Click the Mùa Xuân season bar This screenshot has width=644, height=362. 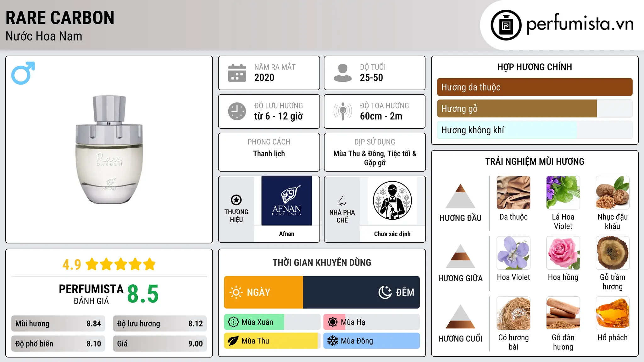(x=272, y=322)
